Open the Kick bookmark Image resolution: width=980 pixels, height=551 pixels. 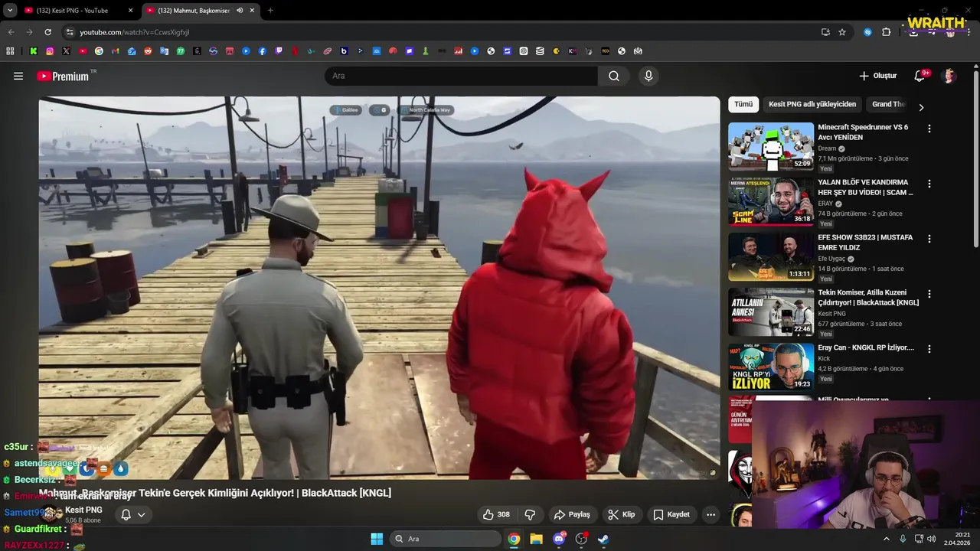coord(34,51)
